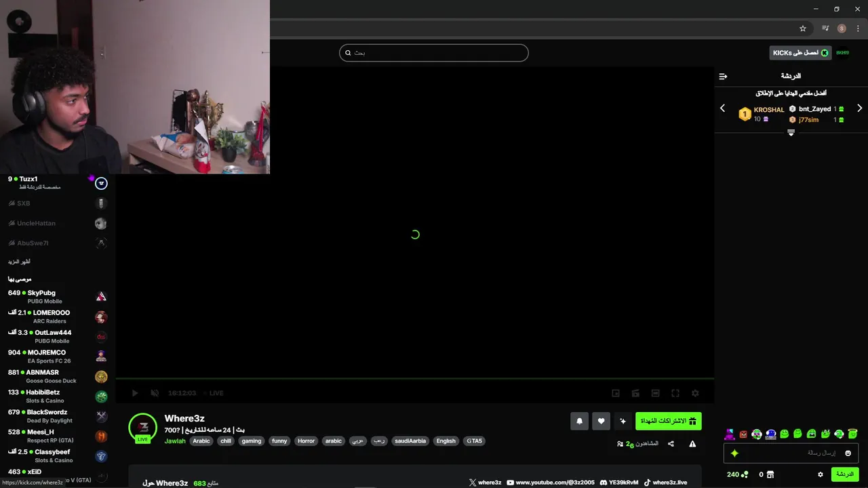Select the English tag

point(446,441)
